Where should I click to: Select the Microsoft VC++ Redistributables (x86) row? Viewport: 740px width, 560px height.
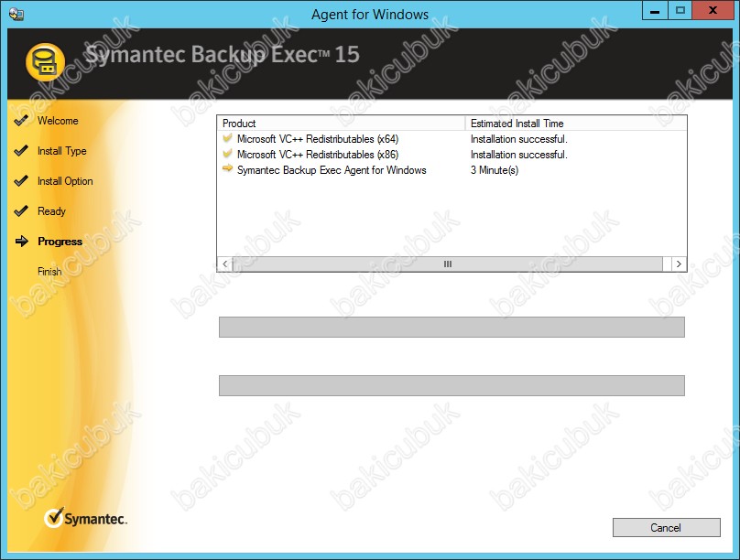452,155
